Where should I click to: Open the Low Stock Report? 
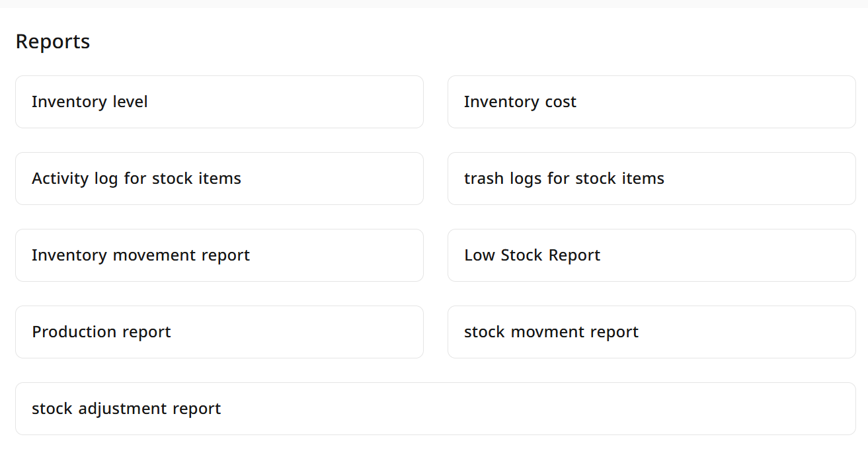[652, 255]
